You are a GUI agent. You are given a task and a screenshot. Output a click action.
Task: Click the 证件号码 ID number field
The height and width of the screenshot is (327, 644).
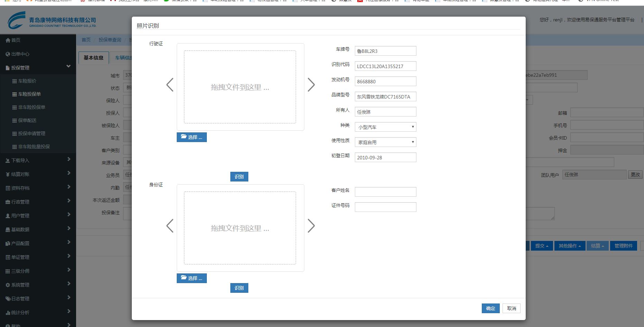coord(386,207)
